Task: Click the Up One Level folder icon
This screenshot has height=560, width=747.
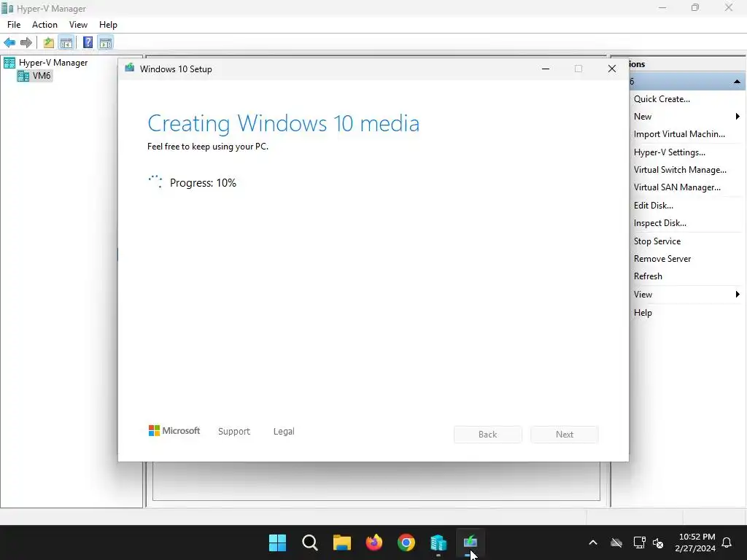Action: click(49, 43)
